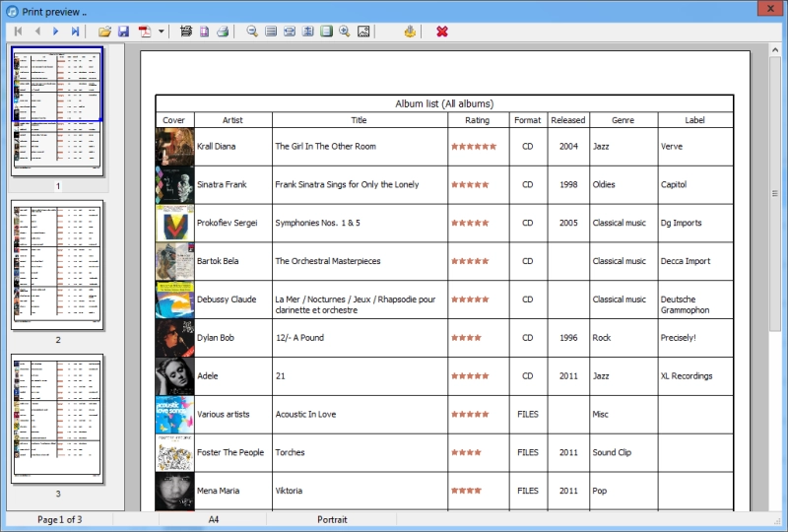788x532 pixels.
Task: Click the 'Page 1 of 3' status text
Action: (x=59, y=519)
